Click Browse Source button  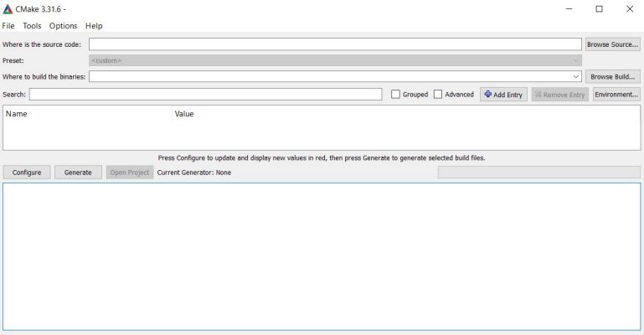(612, 44)
